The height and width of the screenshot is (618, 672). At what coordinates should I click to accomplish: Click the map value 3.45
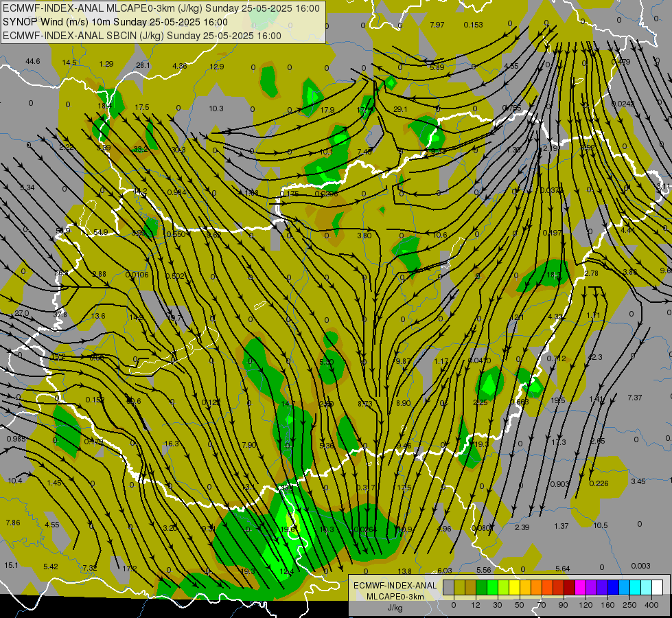click(x=638, y=481)
